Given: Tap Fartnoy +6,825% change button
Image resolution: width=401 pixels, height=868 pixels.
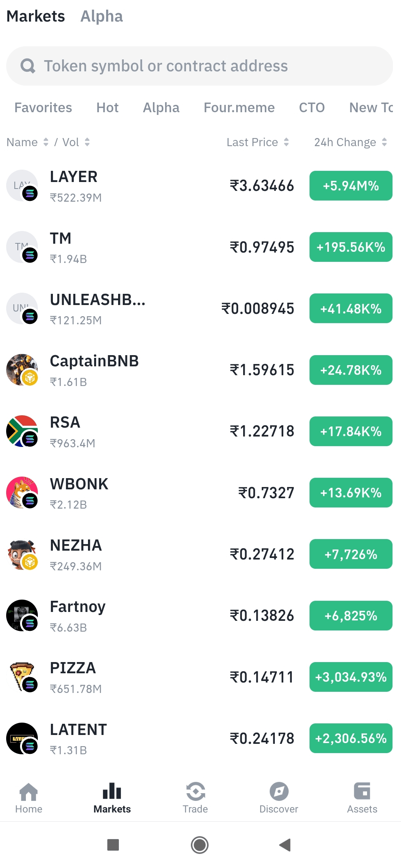Looking at the screenshot, I should pos(351,615).
